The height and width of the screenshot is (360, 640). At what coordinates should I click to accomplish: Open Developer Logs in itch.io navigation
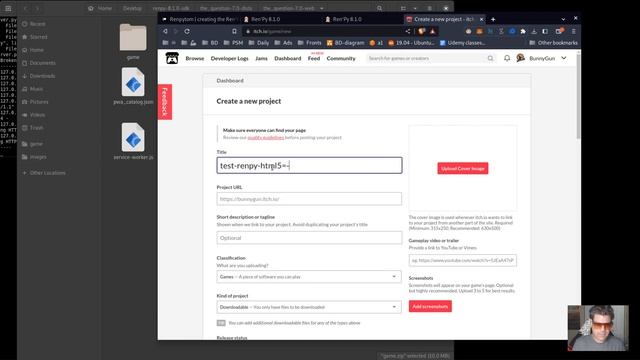(x=229, y=58)
